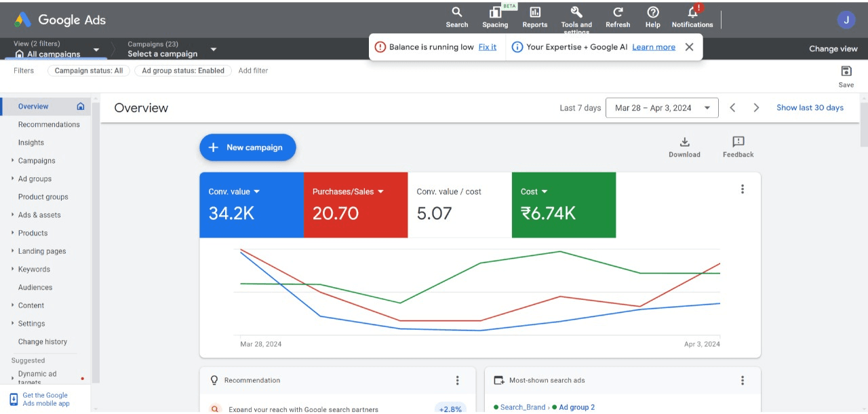868x414 pixels.
Task: Open scorecard three-dot menu
Action: [743, 189]
